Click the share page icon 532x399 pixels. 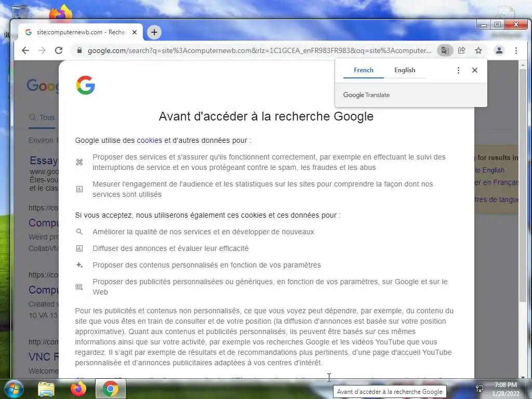[x=461, y=50]
